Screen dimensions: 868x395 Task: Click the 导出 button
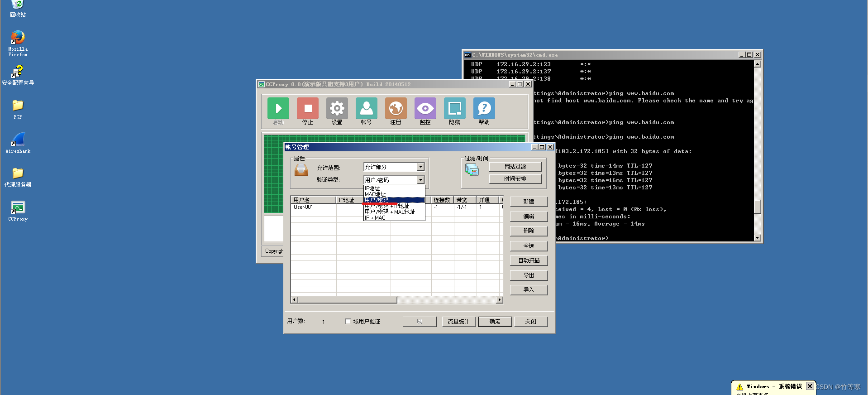click(529, 275)
